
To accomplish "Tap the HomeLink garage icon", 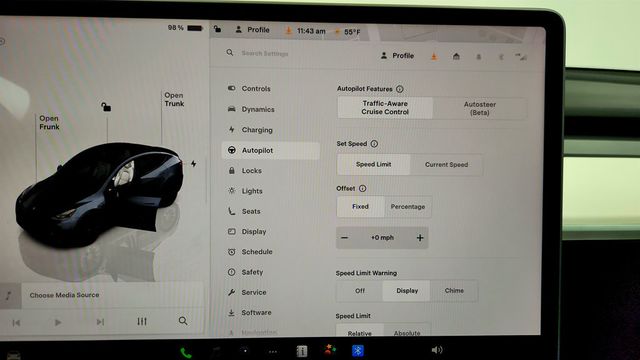I will pyautogui.click(x=456, y=56).
